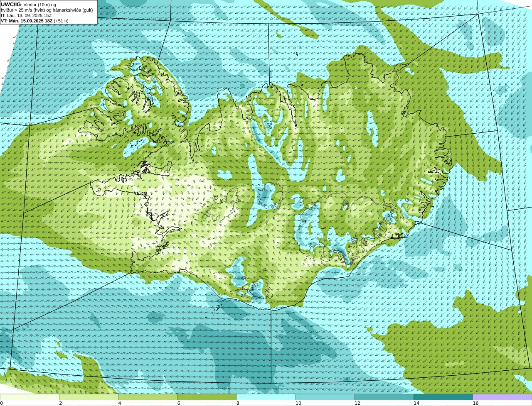Click the legend scale label '16'

click(475, 403)
